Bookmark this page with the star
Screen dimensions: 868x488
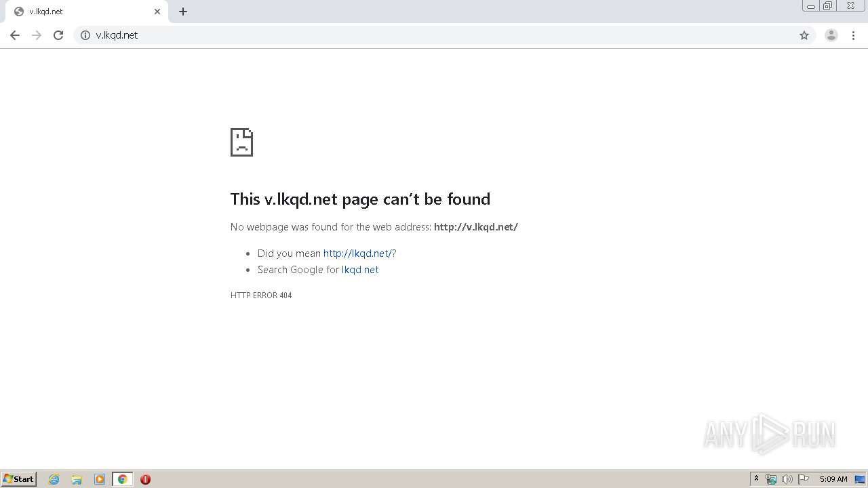coord(804,35)
